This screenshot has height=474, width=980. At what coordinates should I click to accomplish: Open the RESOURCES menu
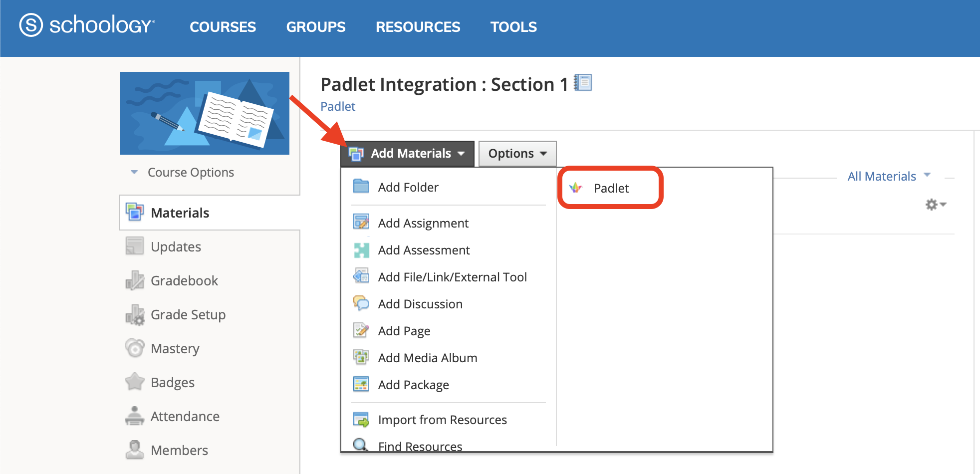pos(418,27)
